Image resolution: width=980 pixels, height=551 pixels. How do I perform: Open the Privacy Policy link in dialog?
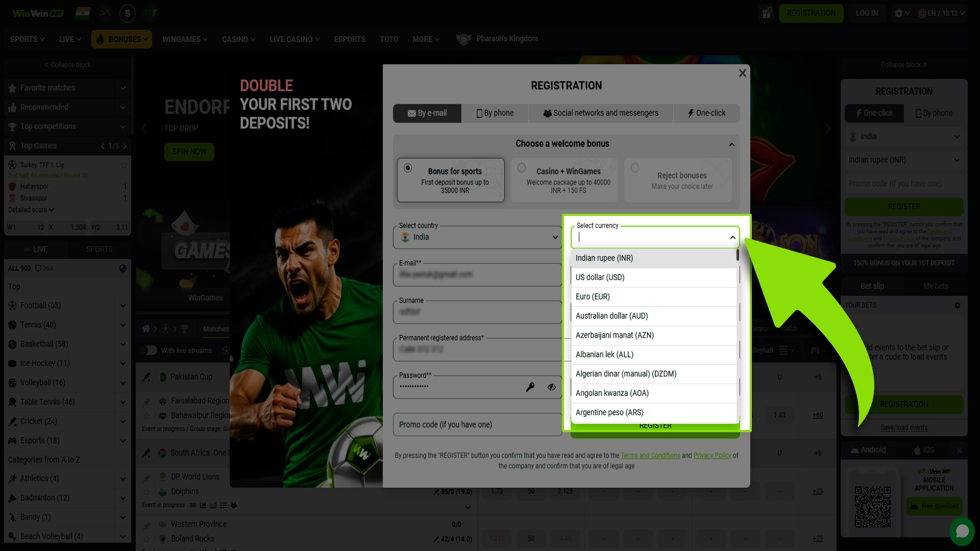point(712,456)
